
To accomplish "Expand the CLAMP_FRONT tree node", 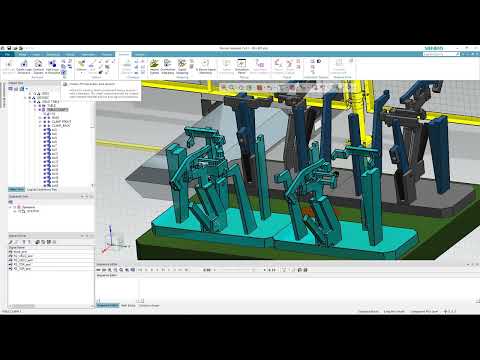I will coord(40,122).
